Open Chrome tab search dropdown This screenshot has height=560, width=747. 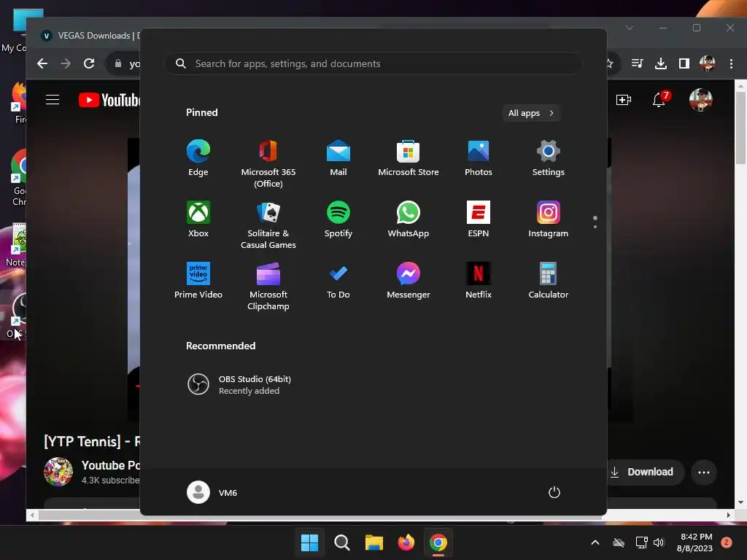[x=630, y=28]
